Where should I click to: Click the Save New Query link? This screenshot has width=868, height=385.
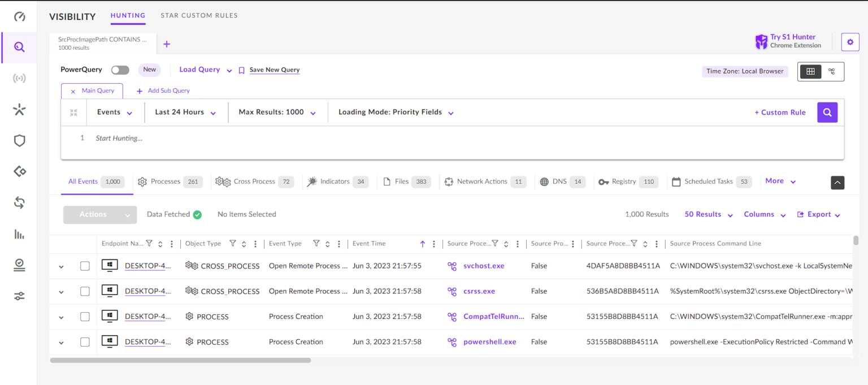[274, 70]
